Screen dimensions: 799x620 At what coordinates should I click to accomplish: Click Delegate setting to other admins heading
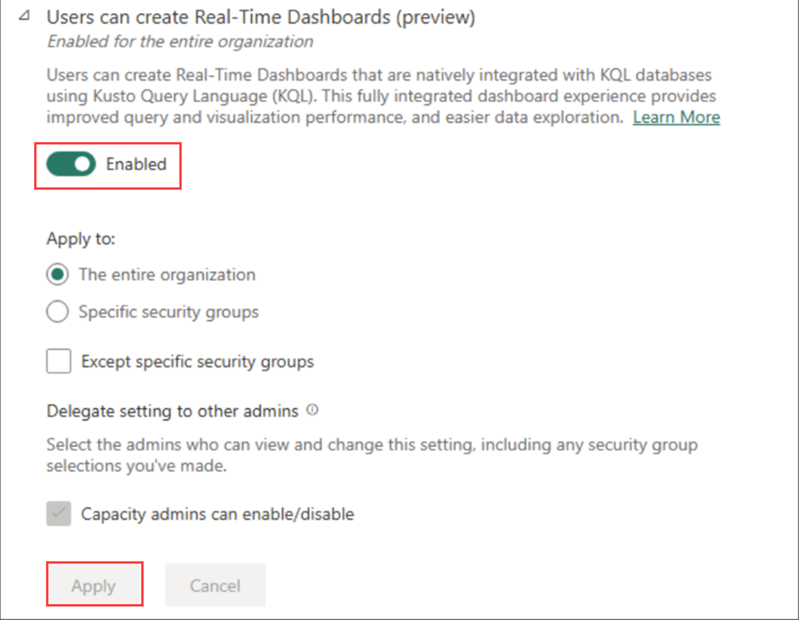click(x=172, y=411)
